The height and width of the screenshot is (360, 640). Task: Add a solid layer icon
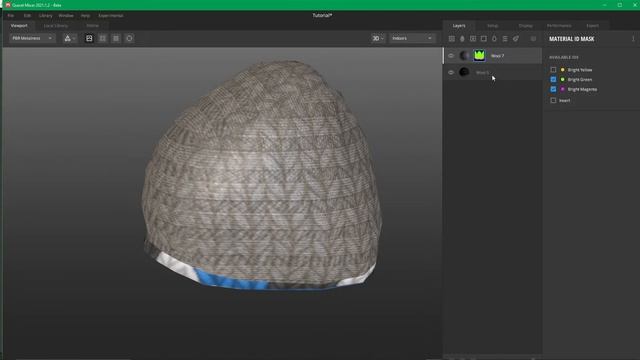(x=473, y=39)
